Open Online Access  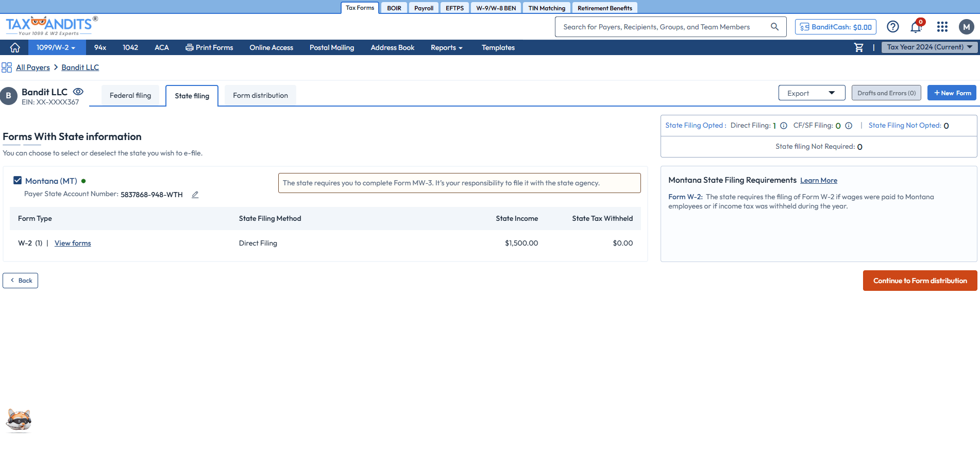pyautogui.click(x=272, y=47)
